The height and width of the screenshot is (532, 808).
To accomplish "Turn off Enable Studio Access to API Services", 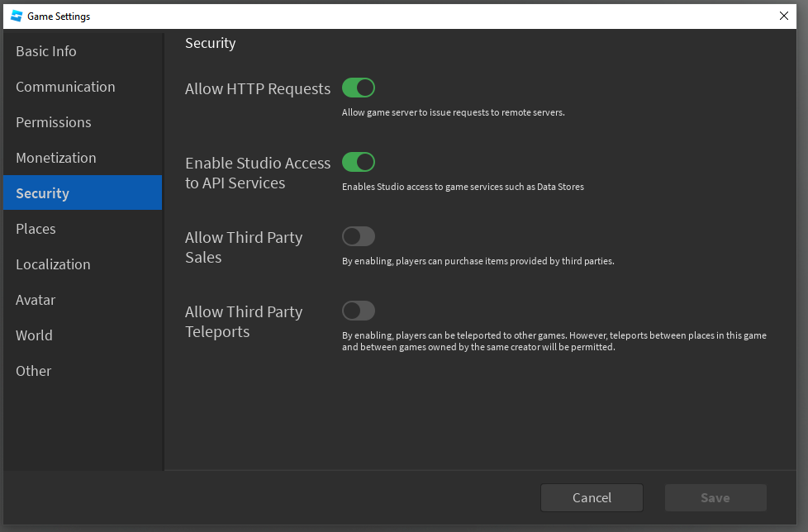I will coord(358,162).
